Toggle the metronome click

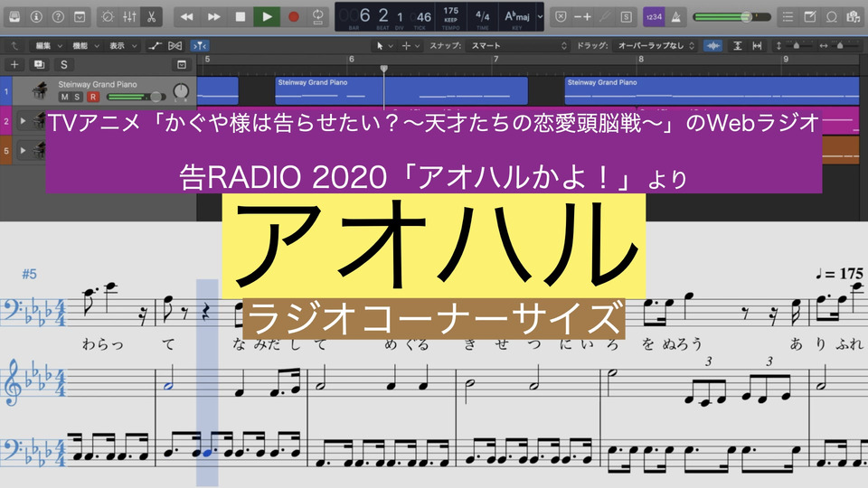pyautogui.click(x=676, y=16)
